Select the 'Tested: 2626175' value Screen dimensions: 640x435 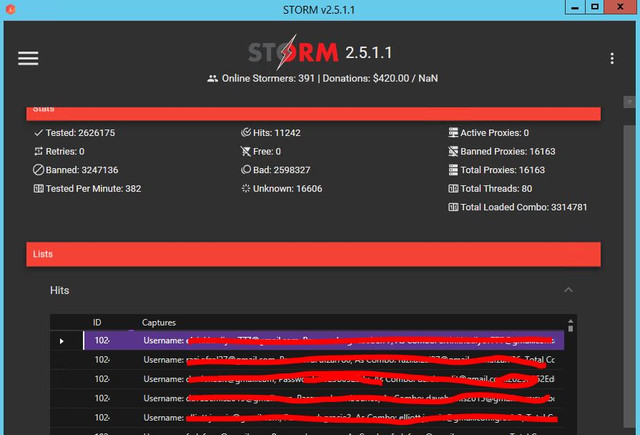tap(80, 133)
